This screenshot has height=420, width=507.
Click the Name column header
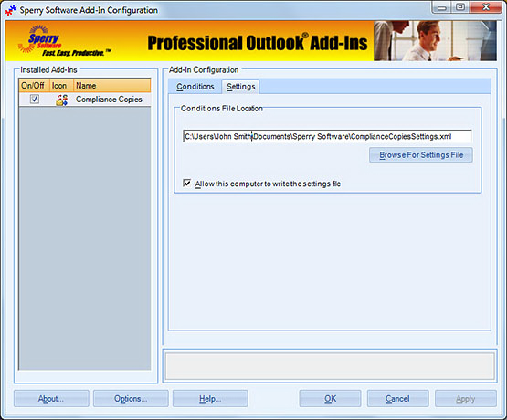point(111,86)
